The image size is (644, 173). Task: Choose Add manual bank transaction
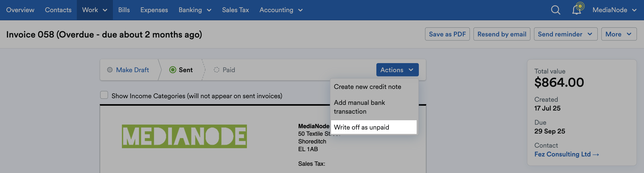tap(374, 107)
